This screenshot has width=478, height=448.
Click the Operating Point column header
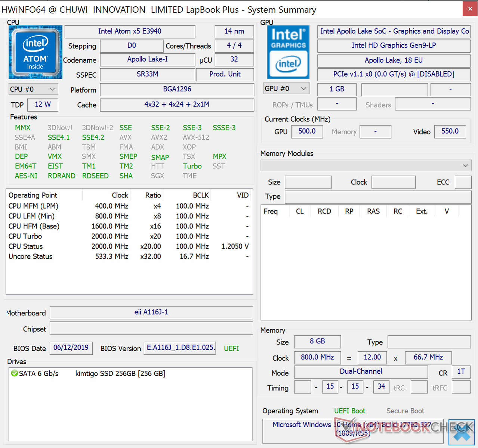44,195
